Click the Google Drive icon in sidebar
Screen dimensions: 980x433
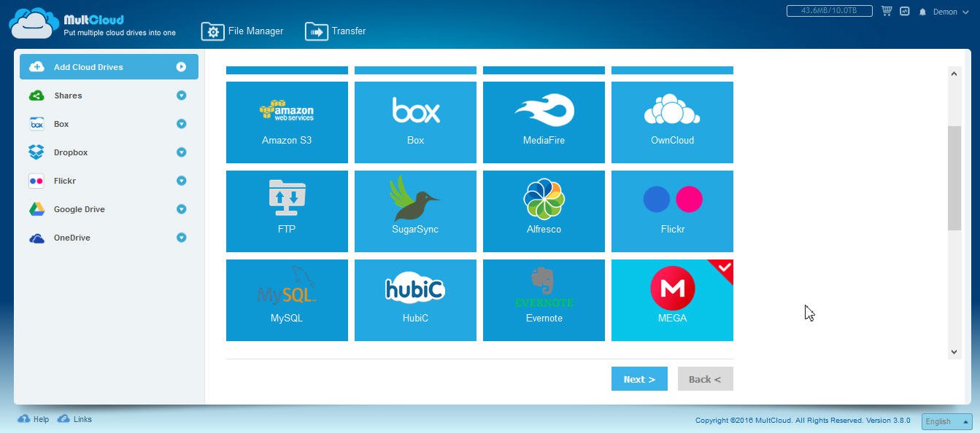pos(36,209)
